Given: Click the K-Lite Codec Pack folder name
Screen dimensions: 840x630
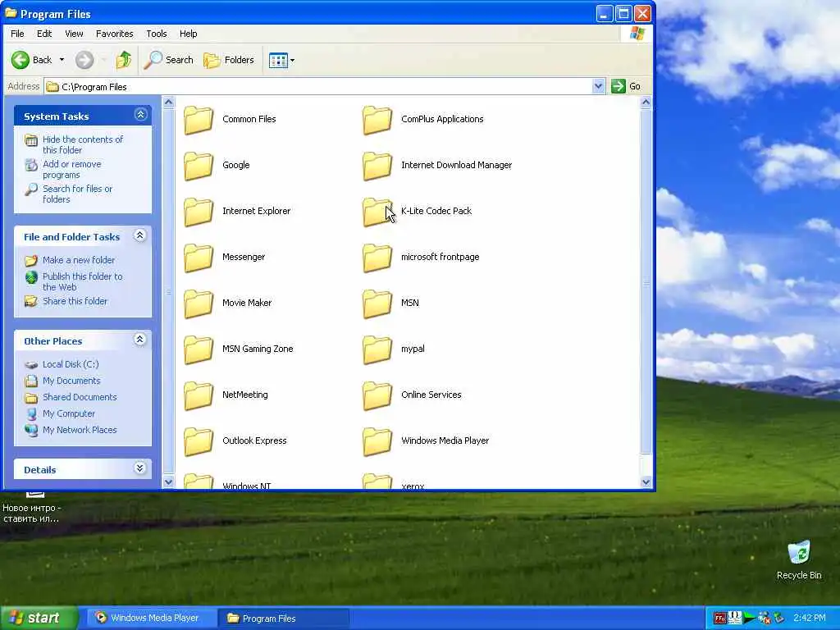Looking at the screenshot, I should (436, 211).
